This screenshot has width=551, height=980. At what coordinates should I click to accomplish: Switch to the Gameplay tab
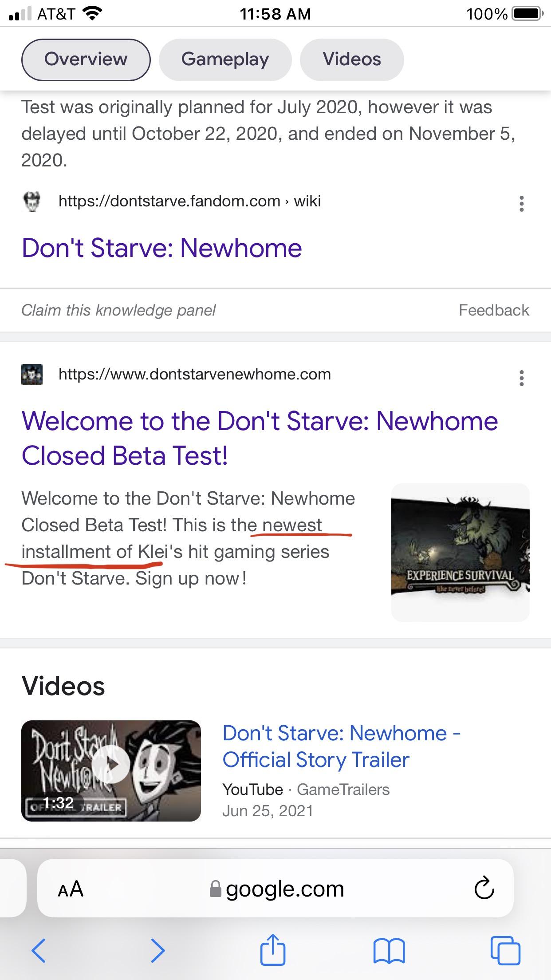pyautogui.click(x=225, y=59)
